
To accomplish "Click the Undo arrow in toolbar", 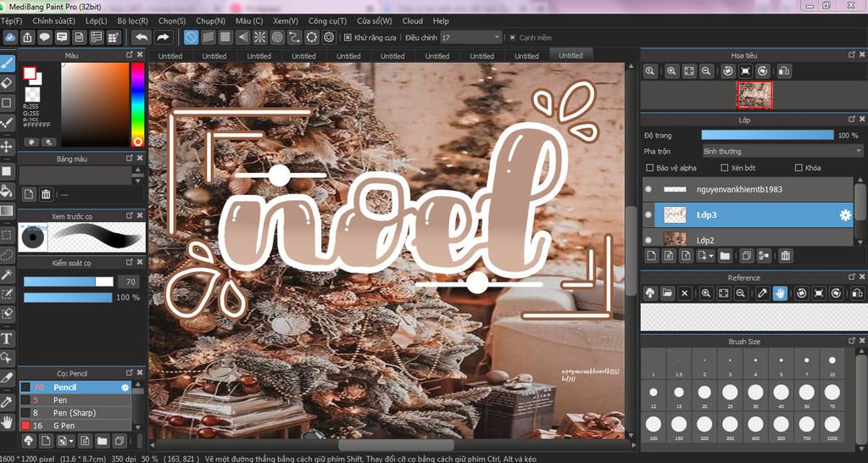I will (x=142, y=37).
